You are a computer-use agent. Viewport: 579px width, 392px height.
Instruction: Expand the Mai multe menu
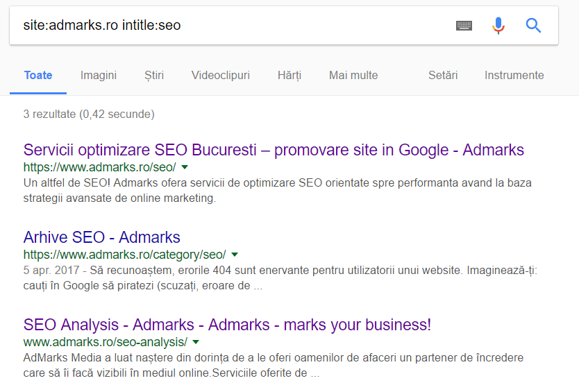point(353,76)
